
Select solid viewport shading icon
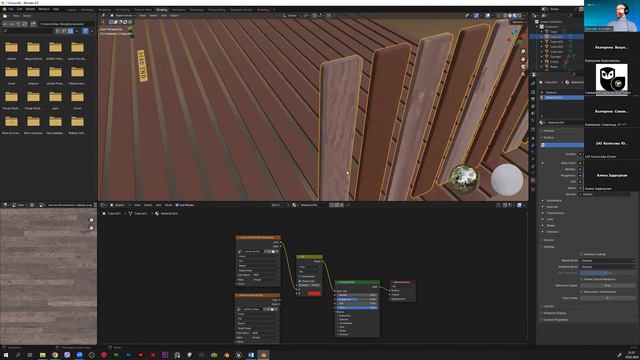[x=510, y=16]
